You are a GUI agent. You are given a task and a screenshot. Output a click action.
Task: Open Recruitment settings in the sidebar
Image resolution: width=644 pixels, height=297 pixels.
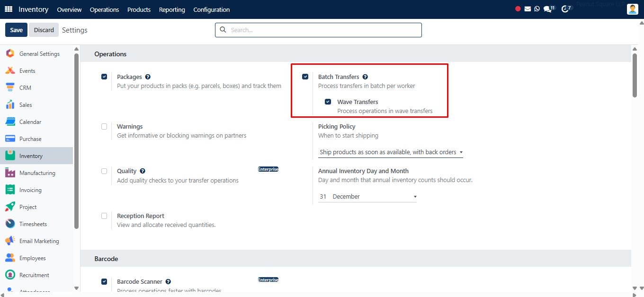click(x=36, y=275)
